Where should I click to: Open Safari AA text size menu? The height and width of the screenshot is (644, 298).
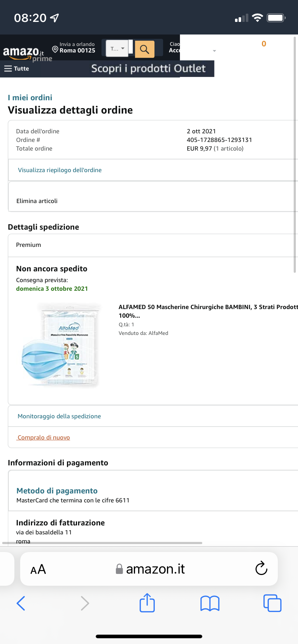38,569
